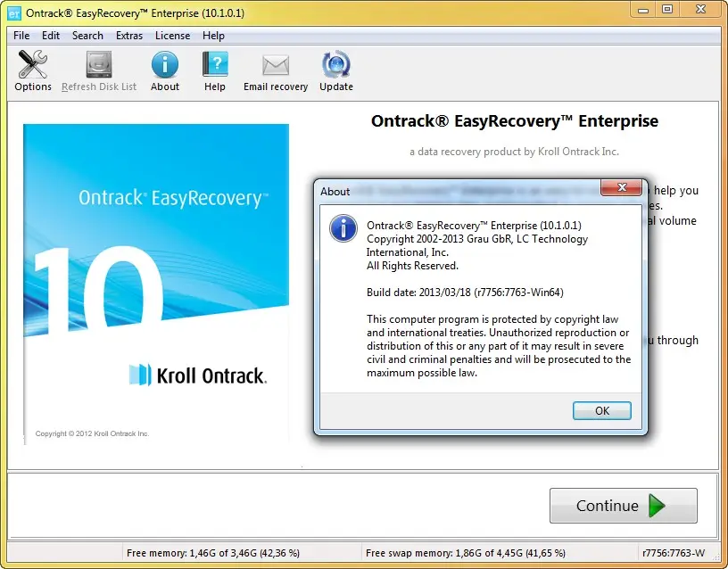This screenshot has width=728, height=569.
Task: Open the Options wrench-and-screwdriver icon
Action: click(x=32, y=64)
